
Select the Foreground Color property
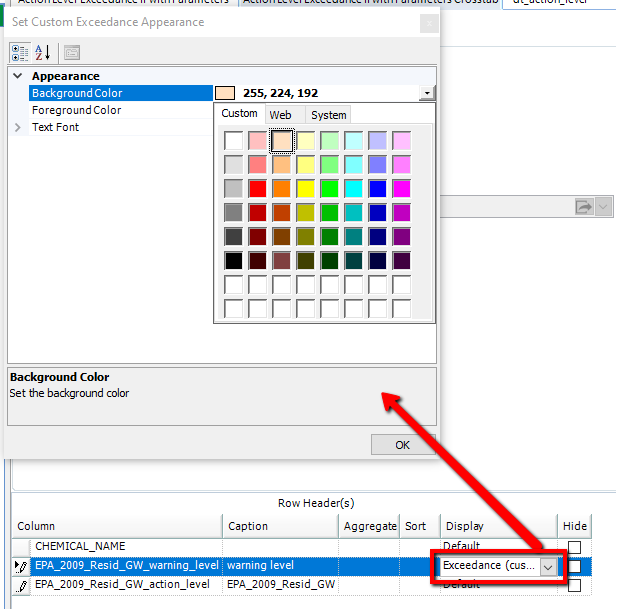pyautogui.click(x=76, y=110)
